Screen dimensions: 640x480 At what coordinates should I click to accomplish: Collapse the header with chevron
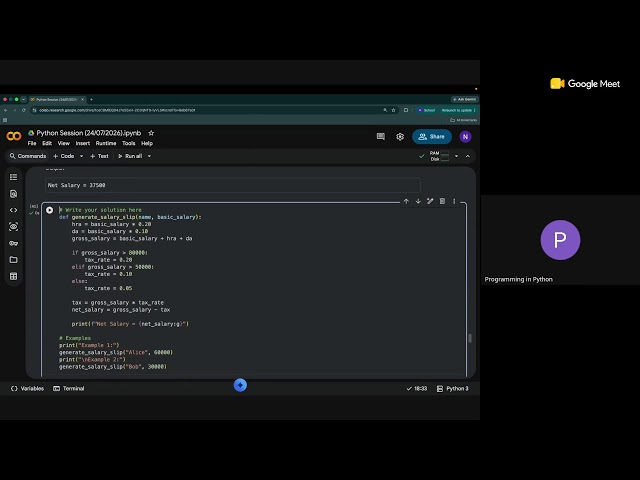point(468,156)
